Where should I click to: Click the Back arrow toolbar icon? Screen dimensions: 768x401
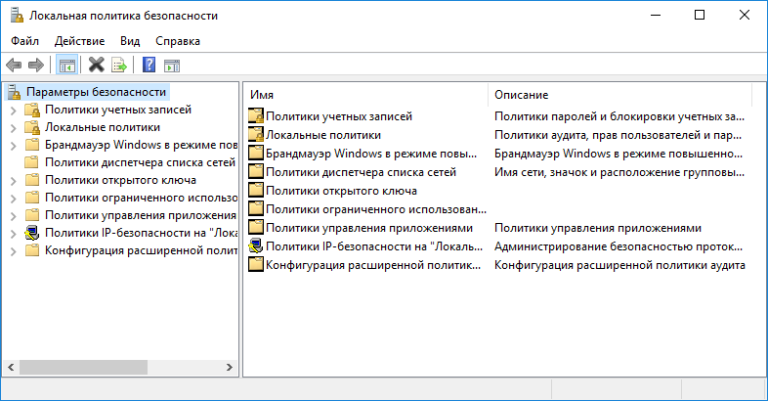point(14,66)
